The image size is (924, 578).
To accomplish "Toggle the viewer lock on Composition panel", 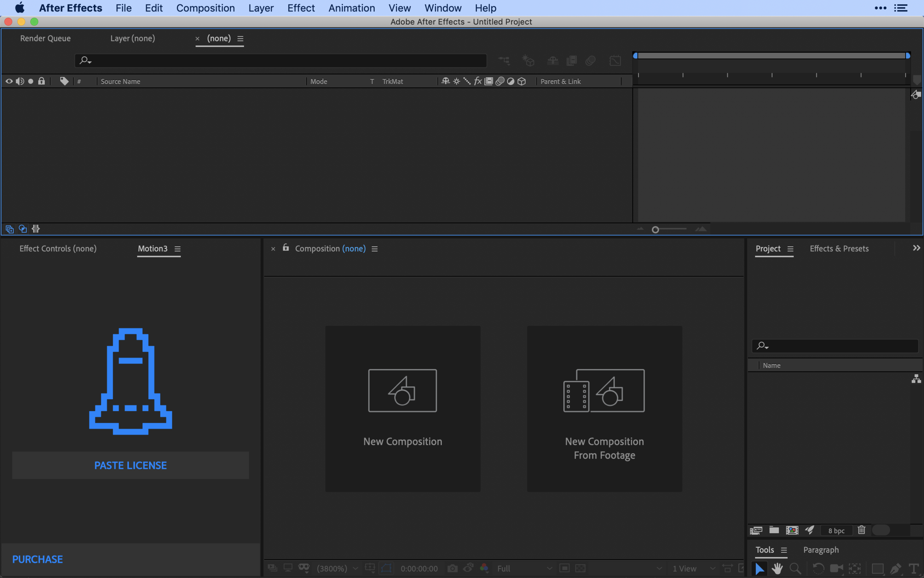I will (x=286, y=248).
